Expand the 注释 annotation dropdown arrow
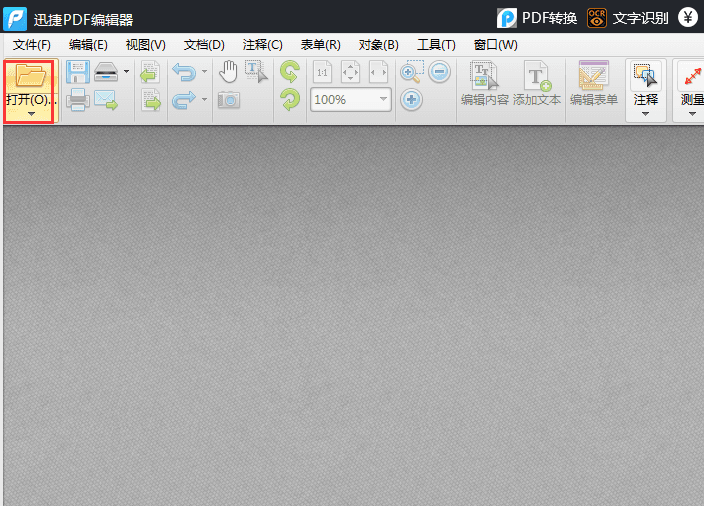The height and width of the screenshot is (506, 704). click(x=645, y=114)
